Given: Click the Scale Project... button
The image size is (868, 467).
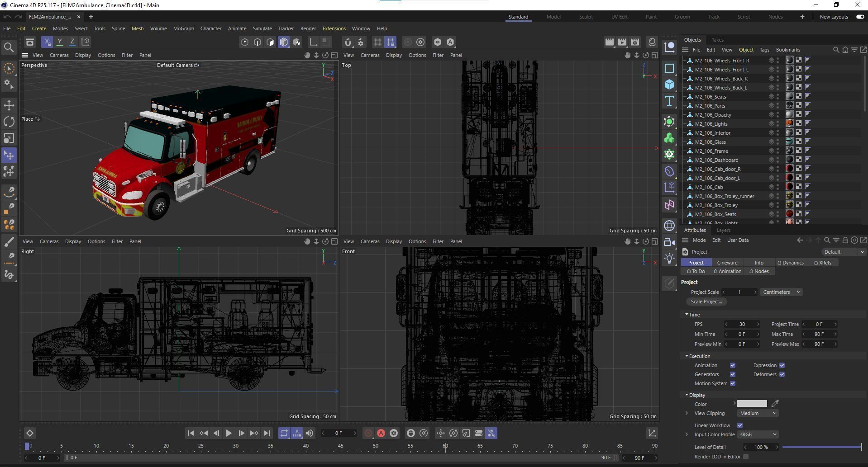Looking at the screenshot, I should click(x=706, y=302).
